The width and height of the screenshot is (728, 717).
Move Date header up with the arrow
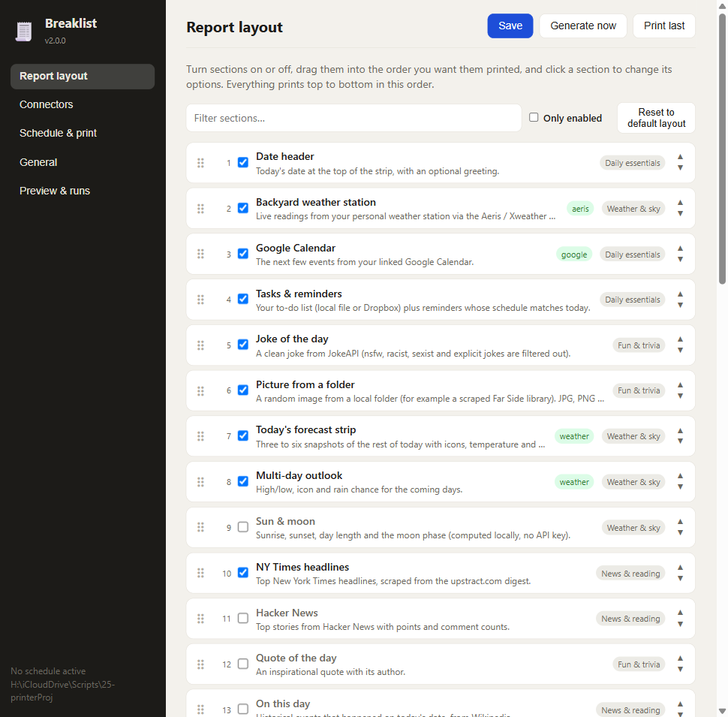tap(680, 157)
